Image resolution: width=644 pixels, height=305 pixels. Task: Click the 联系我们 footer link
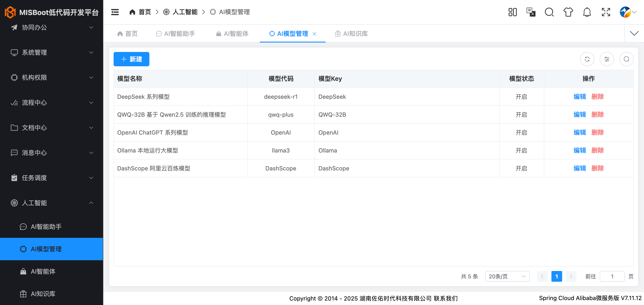coord(445,298)
